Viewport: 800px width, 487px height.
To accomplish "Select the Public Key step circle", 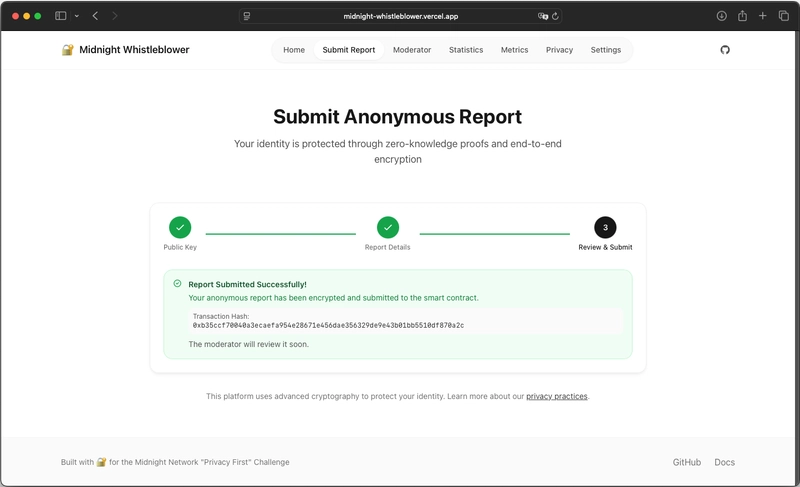I will [x=180, y=227].
